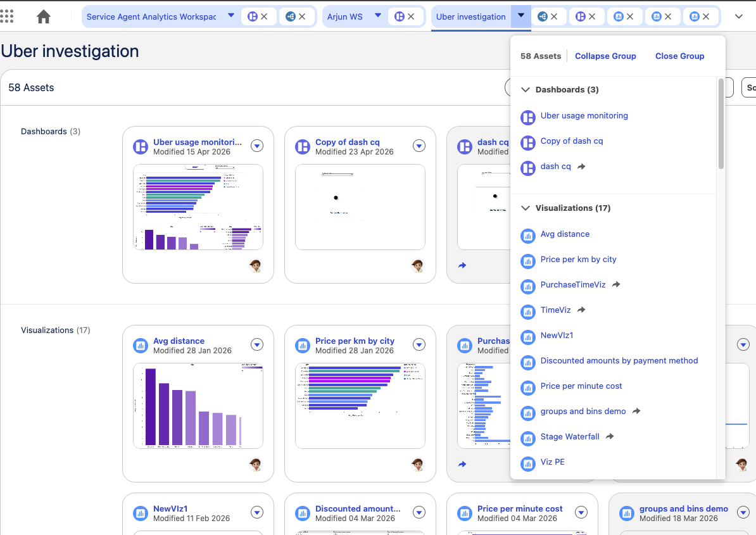
Task: Click dropdown panel vertical scrollbar
Action: (x=721, y=124)
